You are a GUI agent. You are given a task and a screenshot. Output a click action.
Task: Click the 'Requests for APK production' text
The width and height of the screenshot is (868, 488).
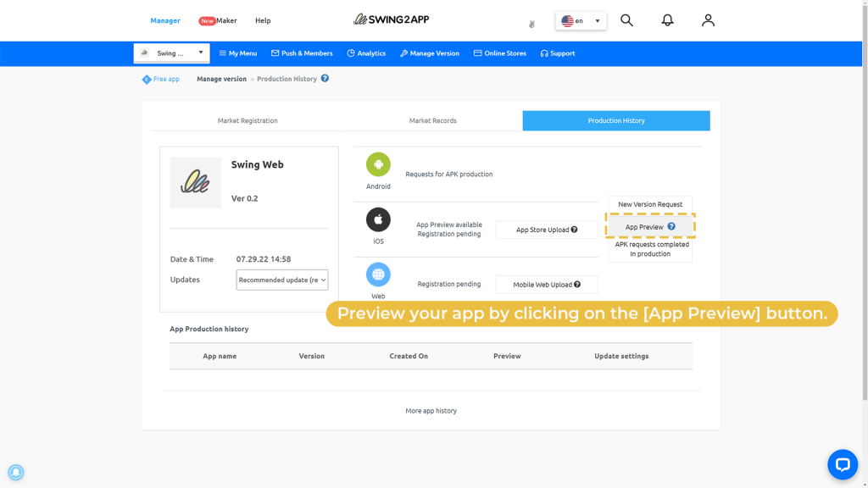tap(449, 175)
